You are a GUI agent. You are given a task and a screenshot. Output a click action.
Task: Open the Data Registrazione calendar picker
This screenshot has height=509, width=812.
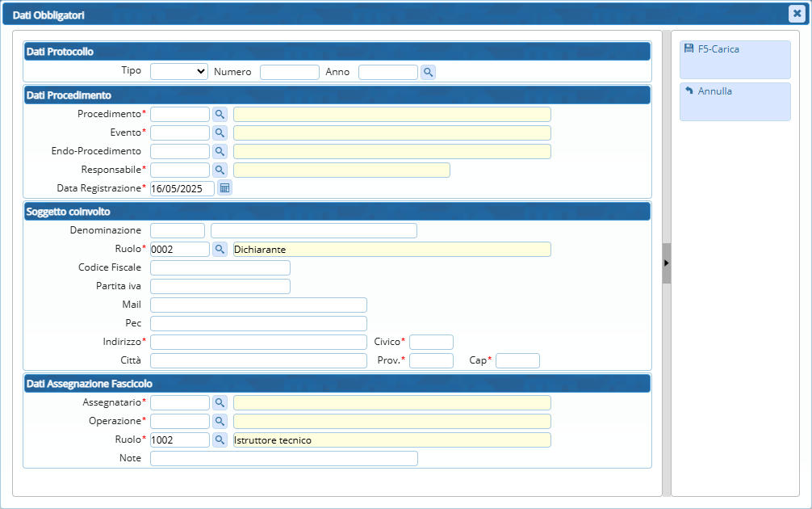point(224,188)
